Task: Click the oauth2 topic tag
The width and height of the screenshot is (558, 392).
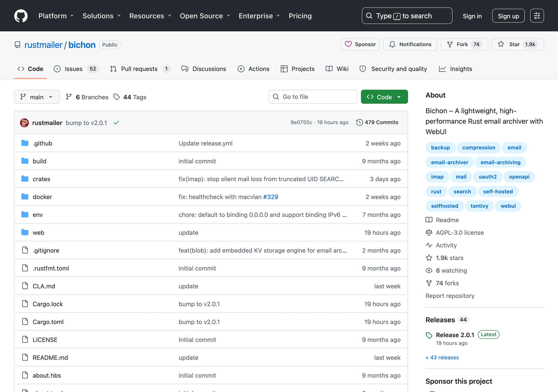Action: click(488, 177)
